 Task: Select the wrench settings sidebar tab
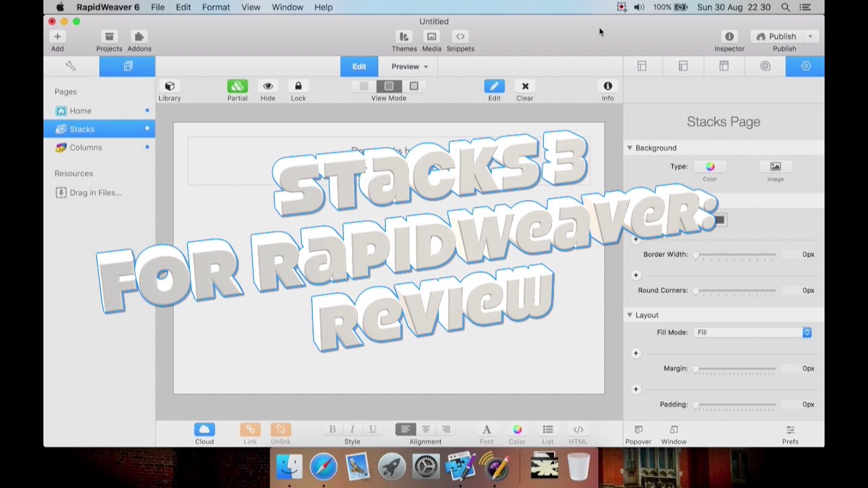pos(71,66)
